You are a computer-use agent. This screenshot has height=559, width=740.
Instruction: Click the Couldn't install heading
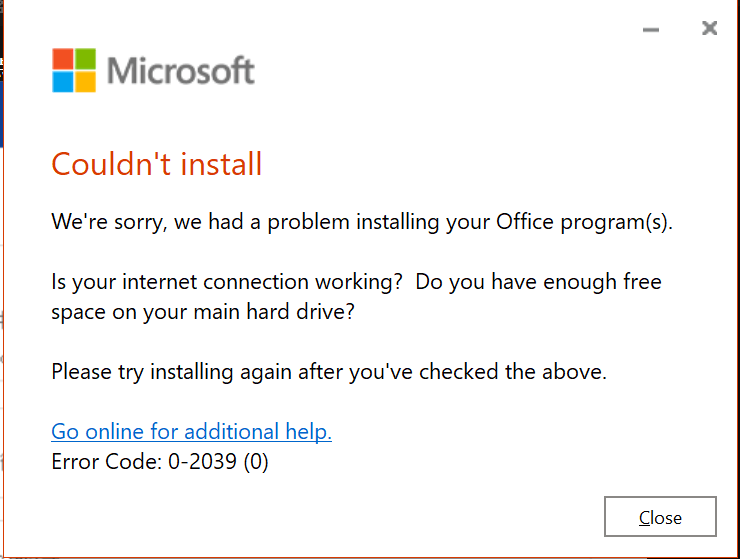click(156, 163)
